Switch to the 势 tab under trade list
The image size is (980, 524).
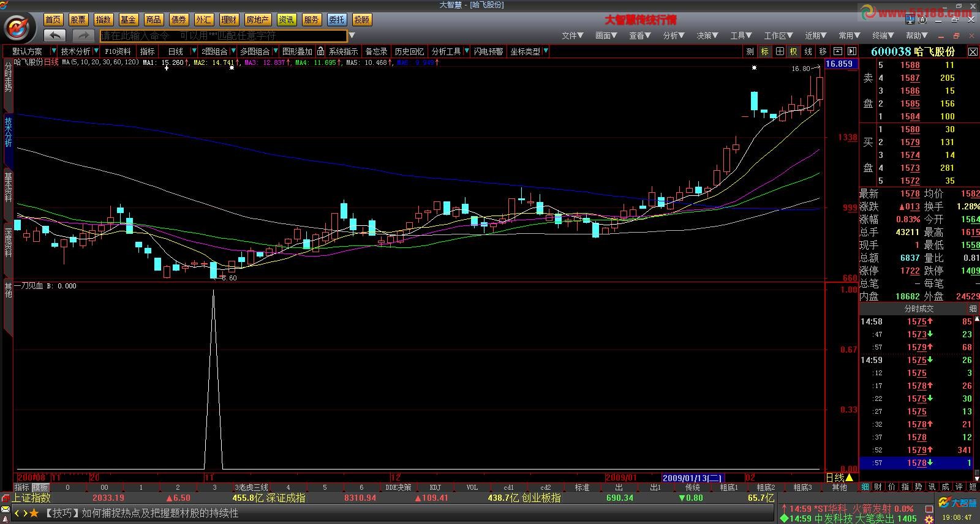coord(918,487)
